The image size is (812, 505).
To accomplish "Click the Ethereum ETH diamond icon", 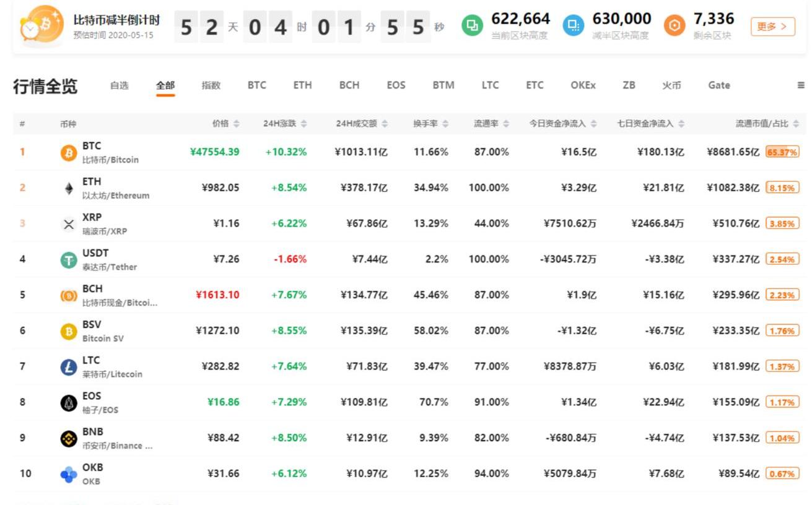I will (x=69, y=189).
